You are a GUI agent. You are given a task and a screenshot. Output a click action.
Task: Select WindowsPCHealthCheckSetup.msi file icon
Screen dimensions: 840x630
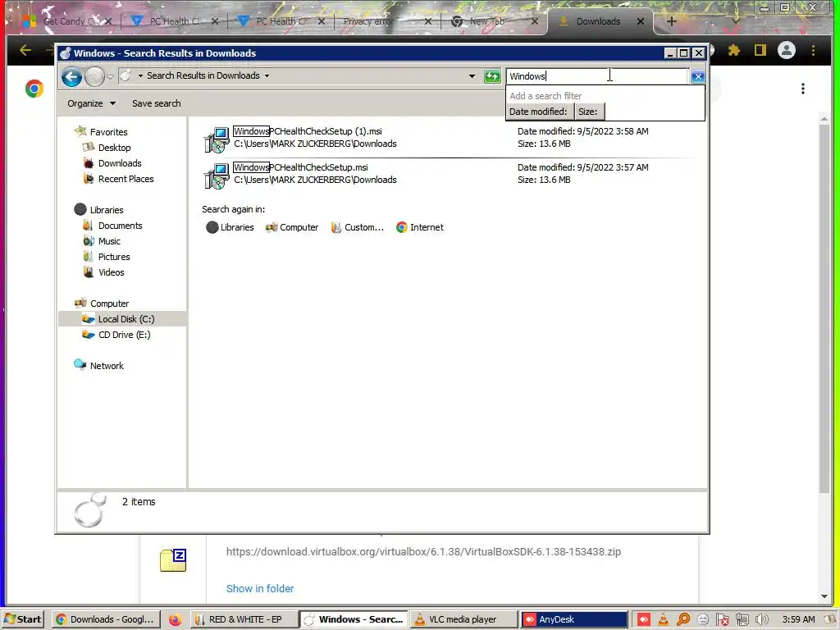217,176
